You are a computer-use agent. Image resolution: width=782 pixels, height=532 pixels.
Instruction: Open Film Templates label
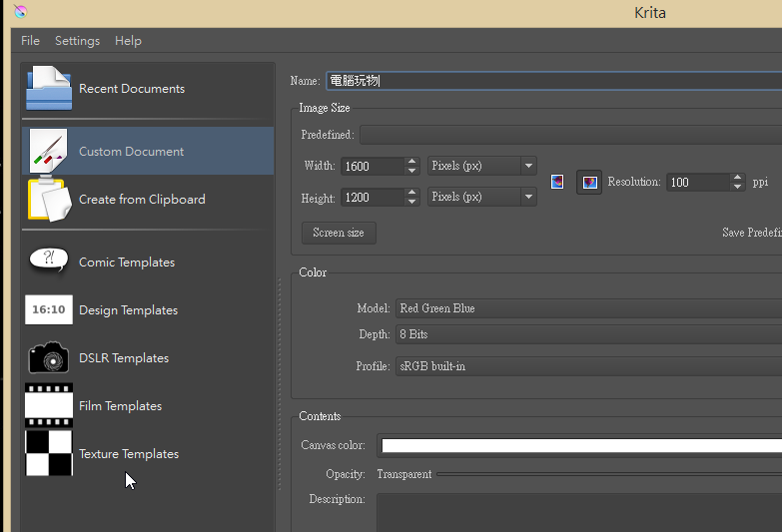tap(120, 406)
